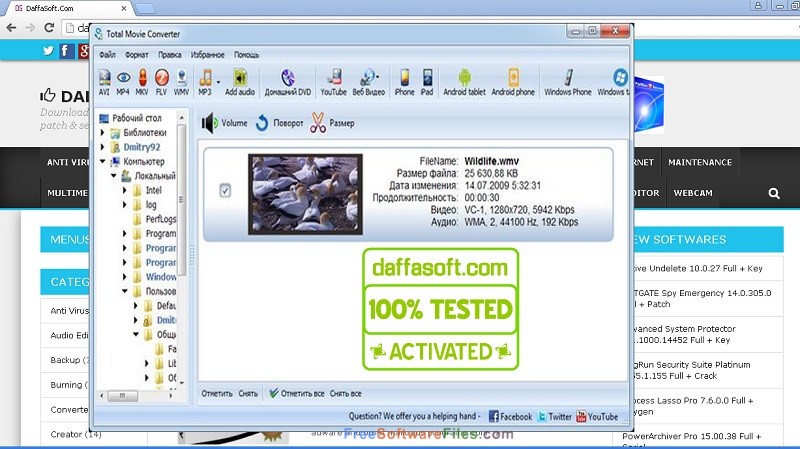Click the Add audio toolbar icon
Viewport: 800px width, 449px height.
[x=240, y=82]
